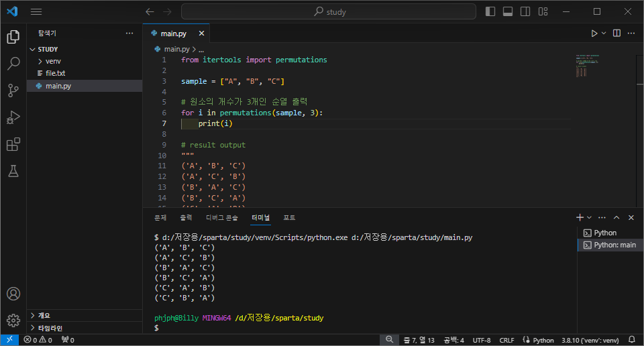
Task: Close the main.py editor tab
Action: pos(201,34)
